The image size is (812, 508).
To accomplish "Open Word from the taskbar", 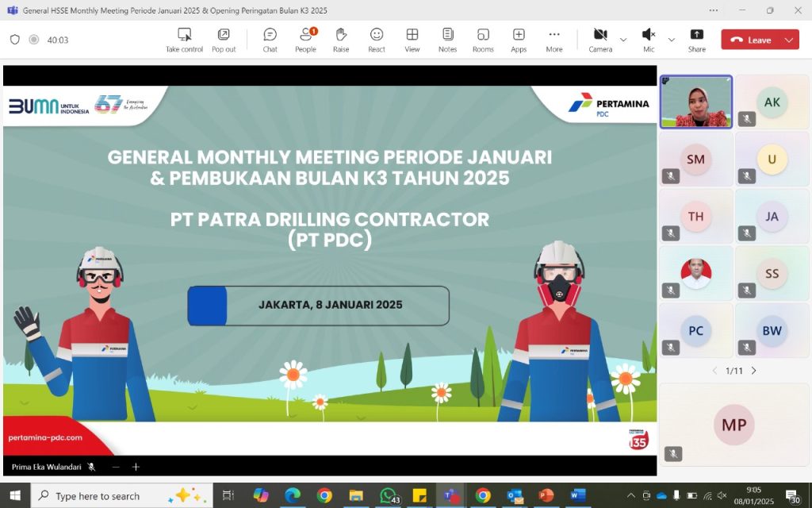I will click(578, 495).
